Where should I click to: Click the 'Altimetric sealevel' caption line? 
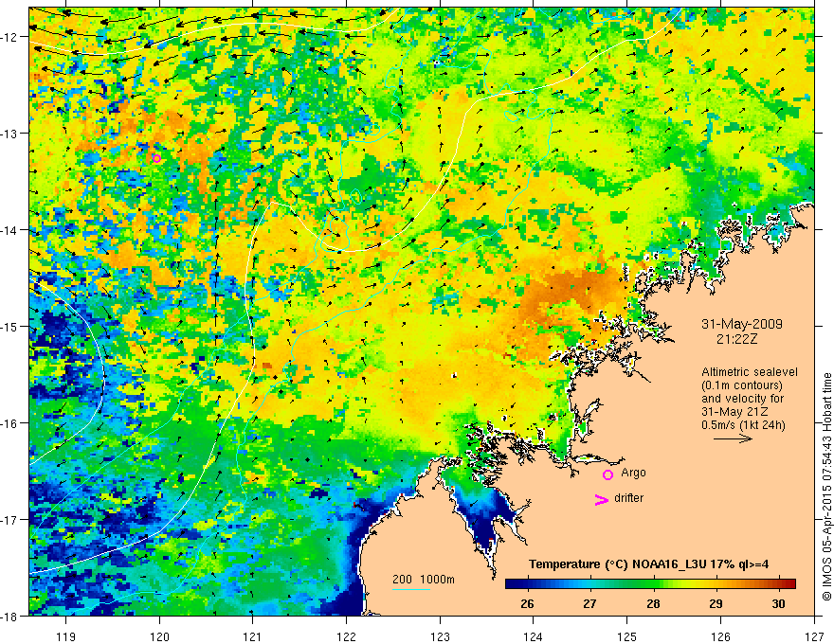pyautogui.click(x=750, y=372)
